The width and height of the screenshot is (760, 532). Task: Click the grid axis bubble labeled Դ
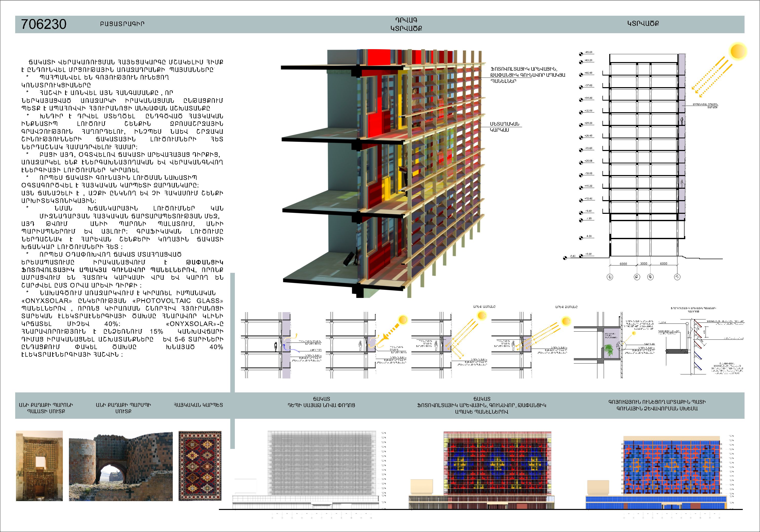(677, 277)
